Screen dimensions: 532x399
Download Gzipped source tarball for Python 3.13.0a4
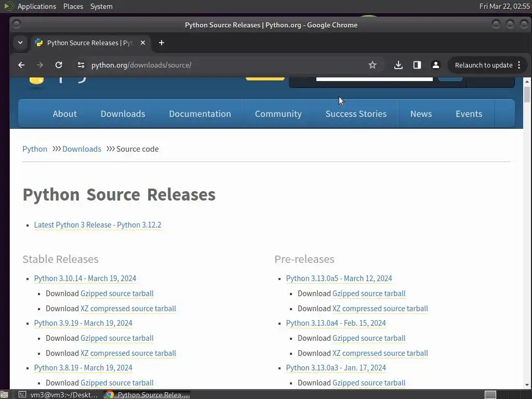(x=369, y=338)
